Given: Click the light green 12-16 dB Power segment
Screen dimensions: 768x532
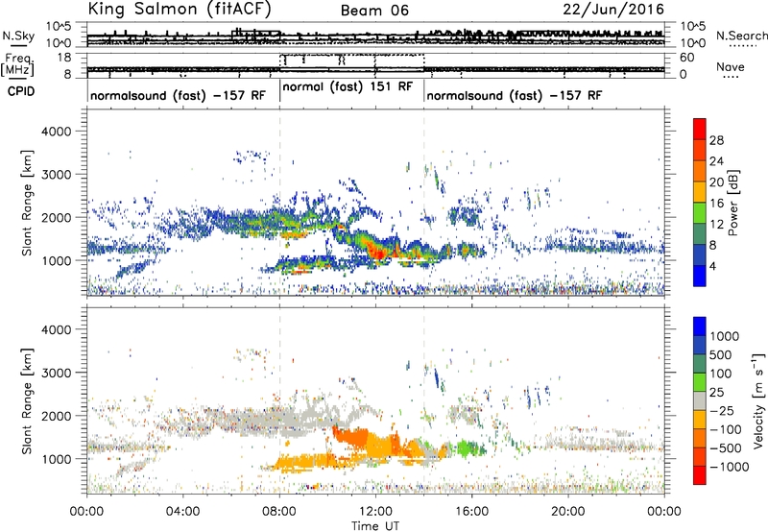Looking at the screenshot, I should coord(700,212).
